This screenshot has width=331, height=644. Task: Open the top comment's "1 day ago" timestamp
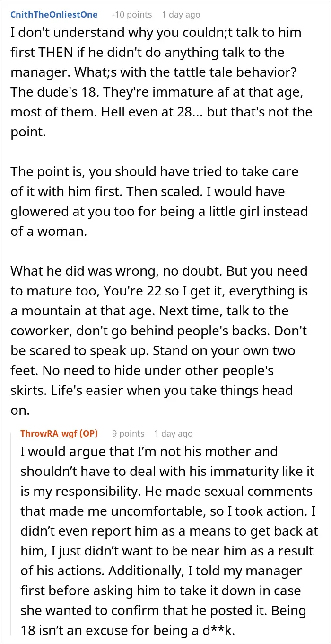[181, 15]
